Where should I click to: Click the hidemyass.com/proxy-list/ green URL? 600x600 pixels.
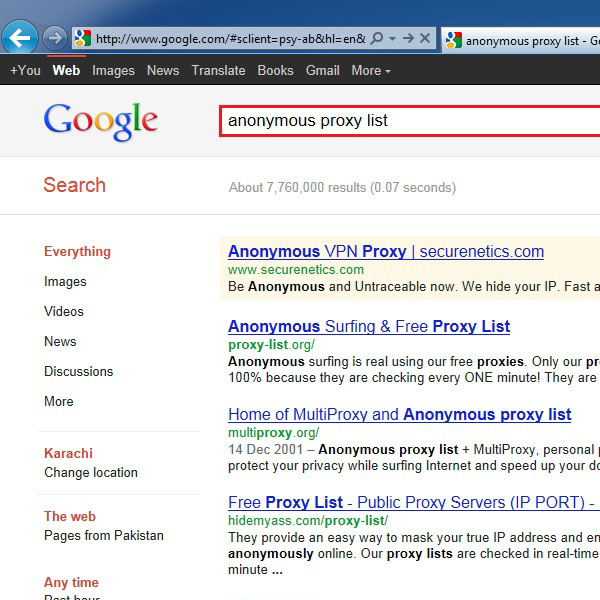click(308, 521)
